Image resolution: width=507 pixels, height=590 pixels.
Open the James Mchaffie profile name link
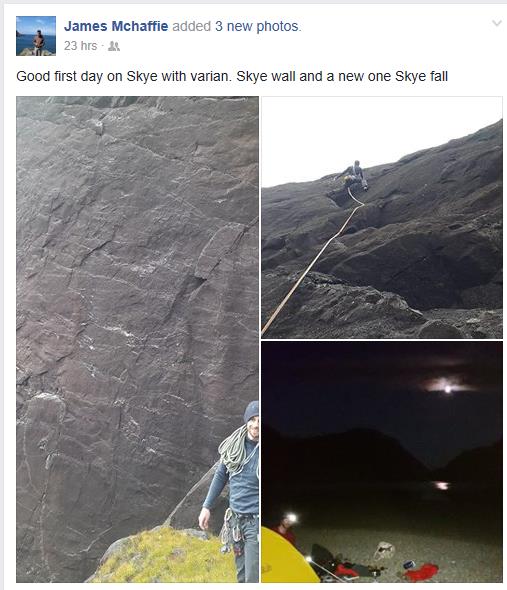click(116, 26)
